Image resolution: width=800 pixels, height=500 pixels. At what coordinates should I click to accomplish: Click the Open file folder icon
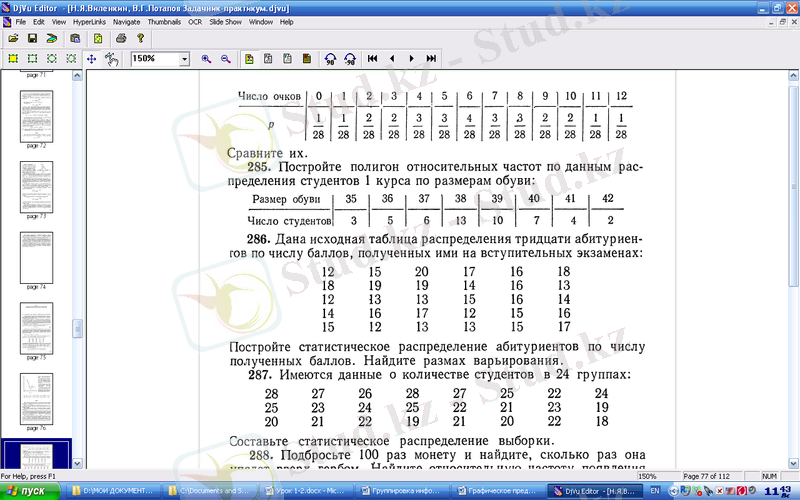13,38
